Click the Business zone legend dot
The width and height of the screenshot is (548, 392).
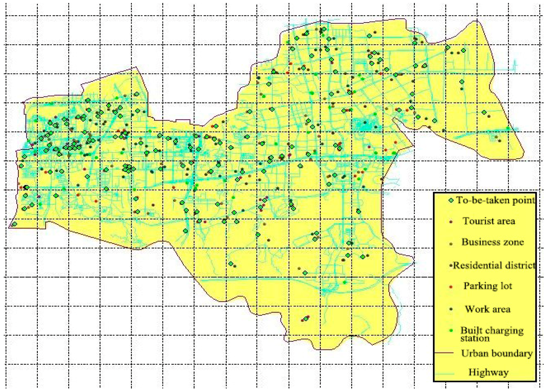coord(451,244)
